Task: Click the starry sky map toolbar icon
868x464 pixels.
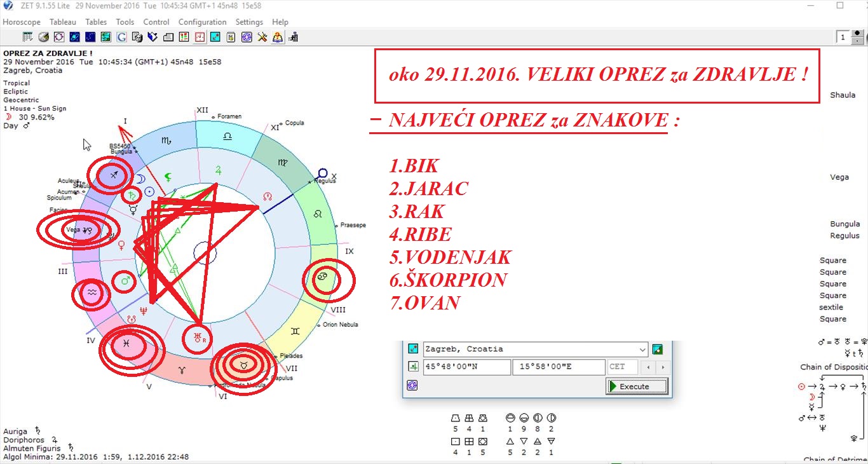Action: tap(90, 38)
